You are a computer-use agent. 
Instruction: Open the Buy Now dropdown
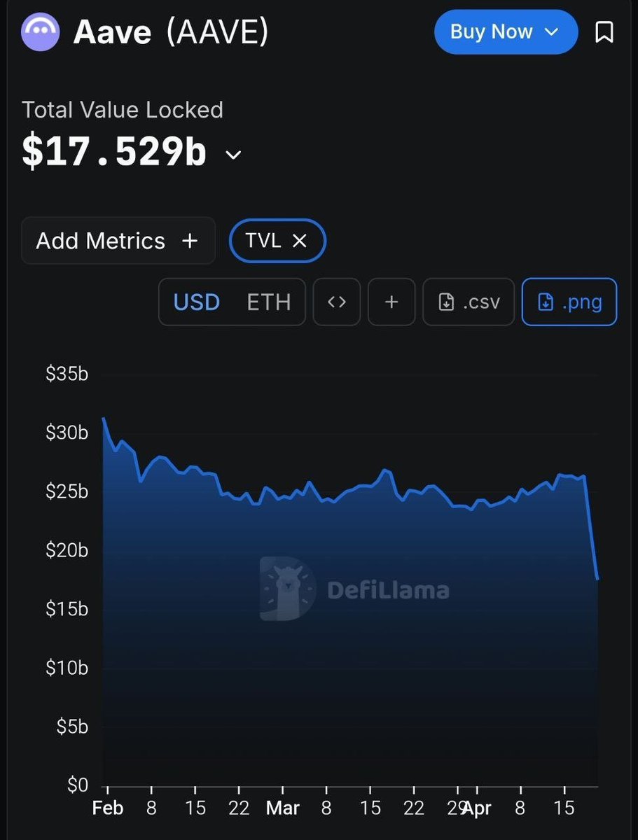pos(504,32)
